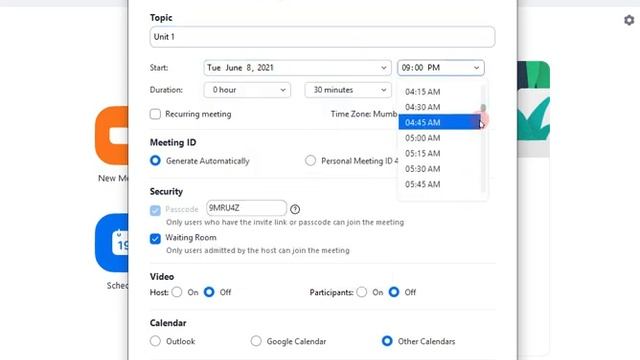Select Host video Off
Viewport: 640px width, 360px height.
(209, 292)
